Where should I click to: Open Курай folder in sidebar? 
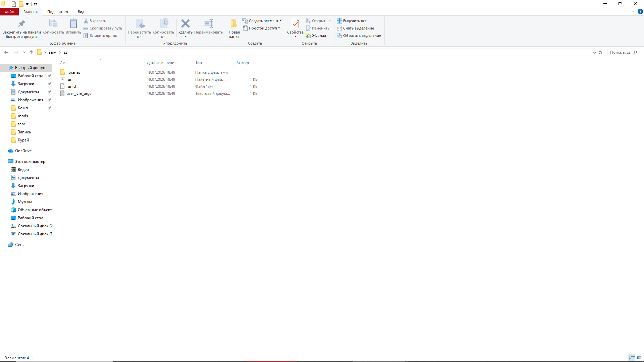(23, 140)
